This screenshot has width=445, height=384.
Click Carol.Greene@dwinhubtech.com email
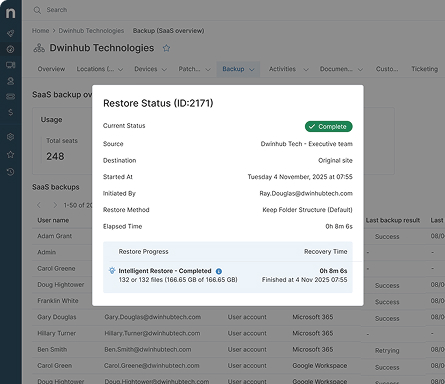click(152, 366)
